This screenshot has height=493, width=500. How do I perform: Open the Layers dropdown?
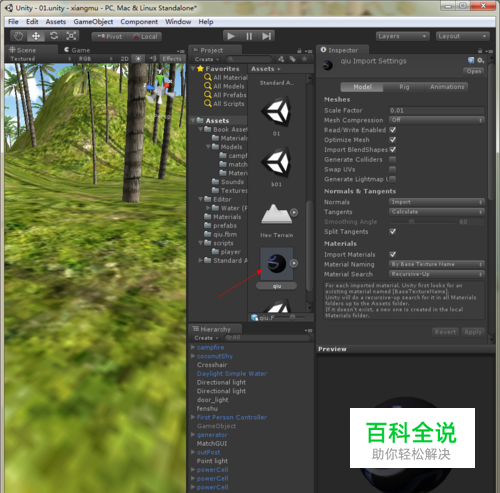pyautogui.click(x=402, y=36)
